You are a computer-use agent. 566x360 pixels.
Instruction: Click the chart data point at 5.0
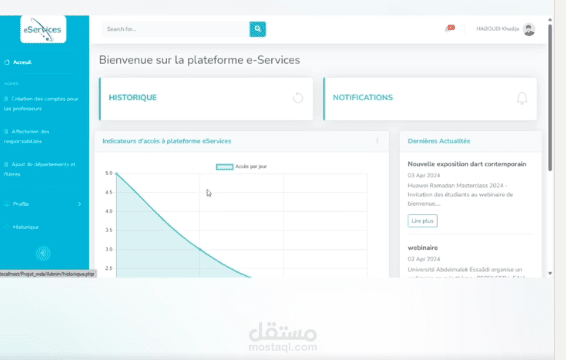pyautogui.click(x=116, y=173)
